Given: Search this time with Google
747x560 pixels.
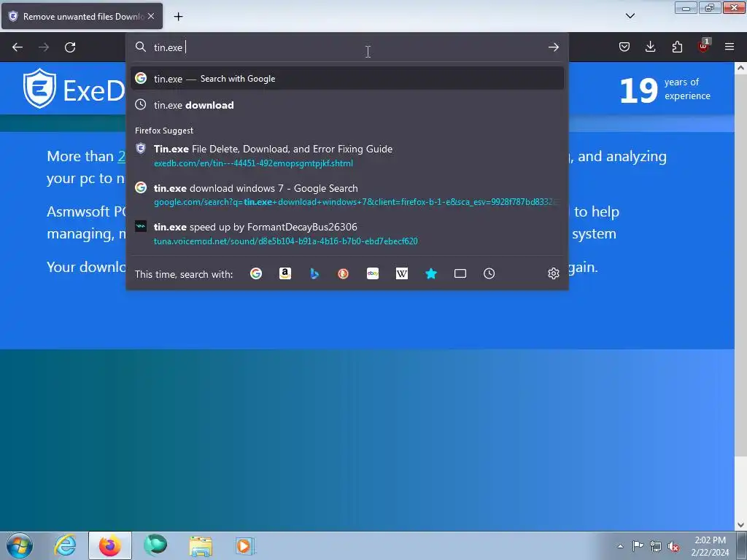Looking at the screenshot, I should [256, 273].
